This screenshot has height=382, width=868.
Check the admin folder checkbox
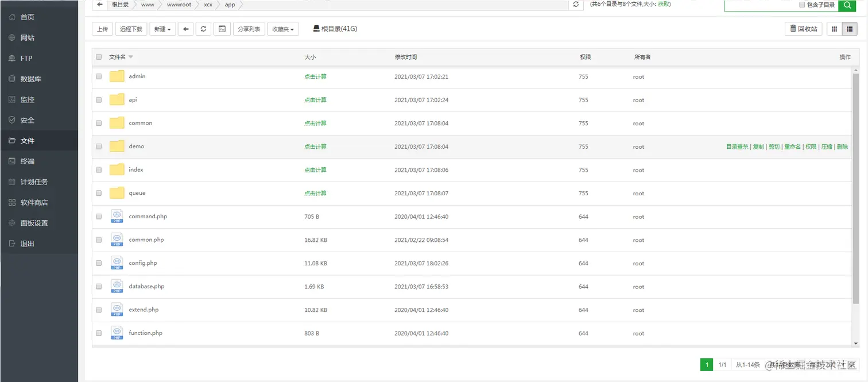click(x=99, y=76)
